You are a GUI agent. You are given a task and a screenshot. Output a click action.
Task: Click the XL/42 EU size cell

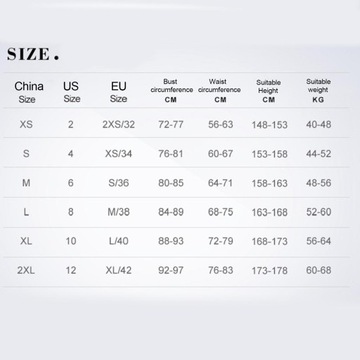(x=119, y=270)
